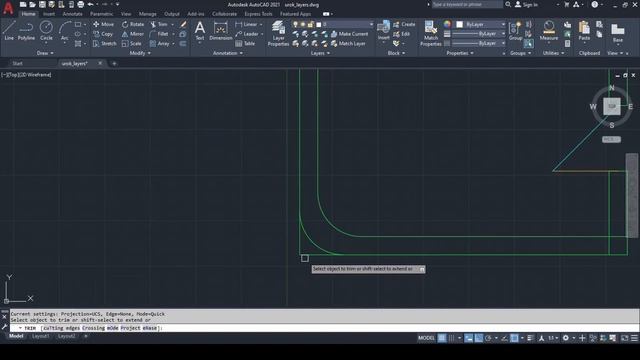Select the Text tool
This screenshot has height=360, width=640.
[200, 31]
